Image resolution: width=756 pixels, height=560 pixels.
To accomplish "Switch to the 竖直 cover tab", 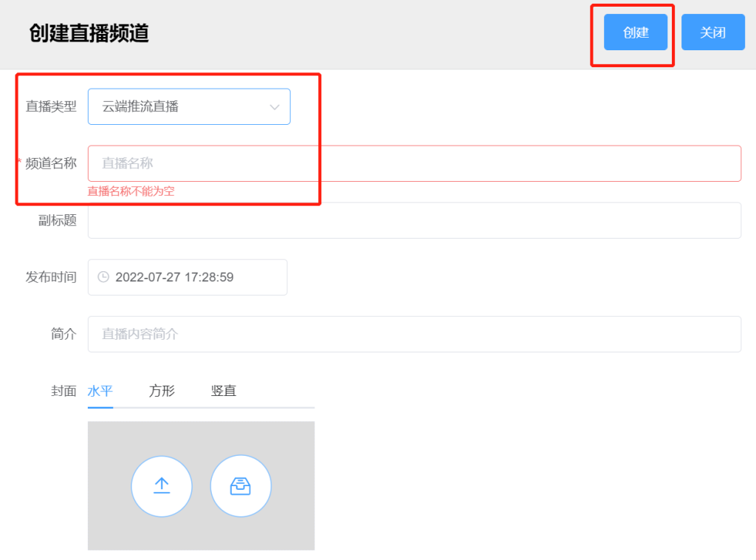I will pyautogui.click(x=223, y=391).
